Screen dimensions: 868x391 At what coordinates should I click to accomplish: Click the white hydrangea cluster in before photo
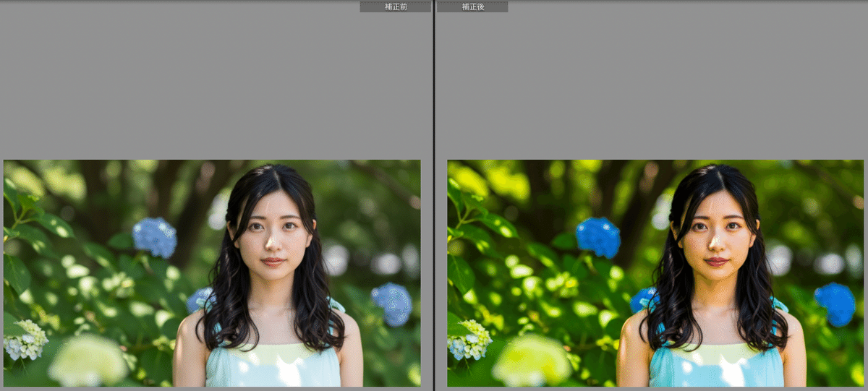tap(26, 340)
